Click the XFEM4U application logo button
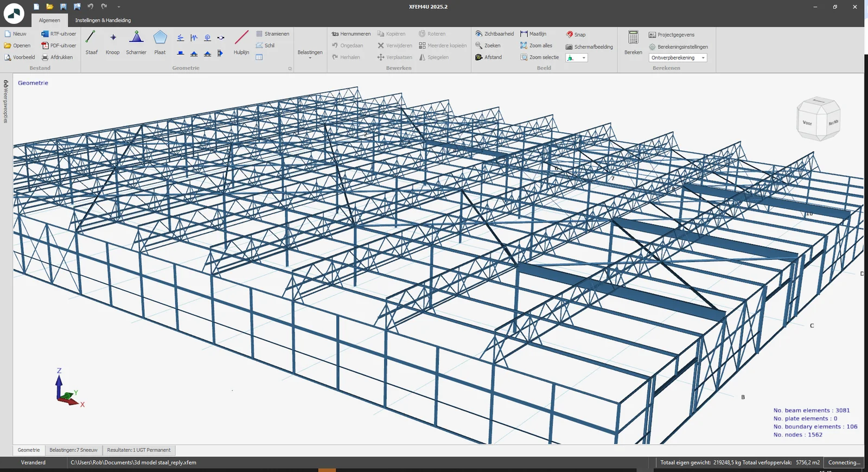Viewport: 868px width, 472px height. point(14,13)
